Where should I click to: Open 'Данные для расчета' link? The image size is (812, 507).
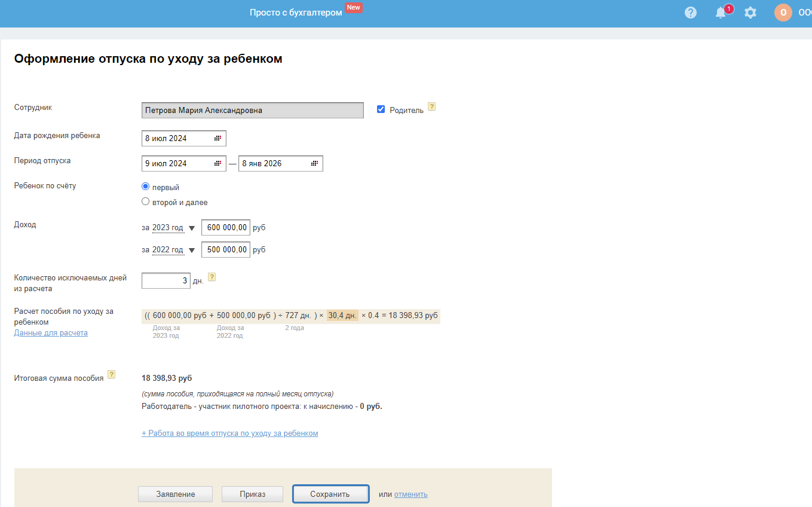pyautogui.click(x=51, y=333)
